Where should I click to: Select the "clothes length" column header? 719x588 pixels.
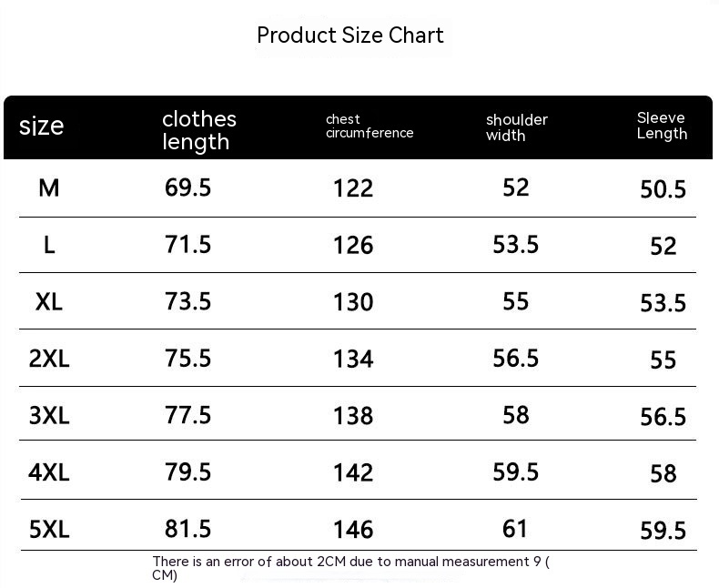click(x=199, y=130)
